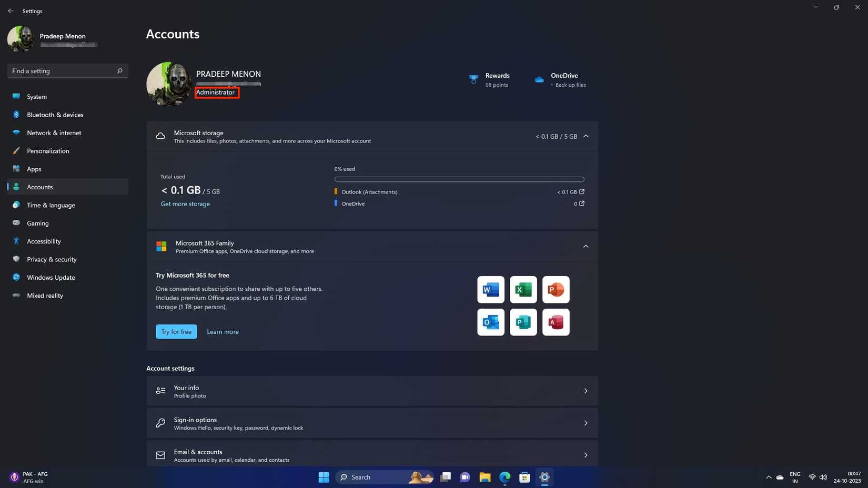Select System in the sidebar

(67, 97)
